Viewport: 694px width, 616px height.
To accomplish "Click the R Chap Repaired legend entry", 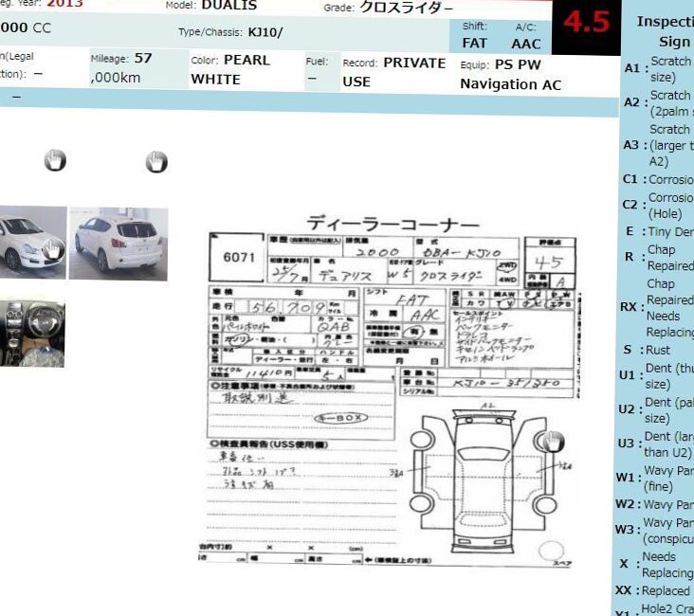I will 659,257.
